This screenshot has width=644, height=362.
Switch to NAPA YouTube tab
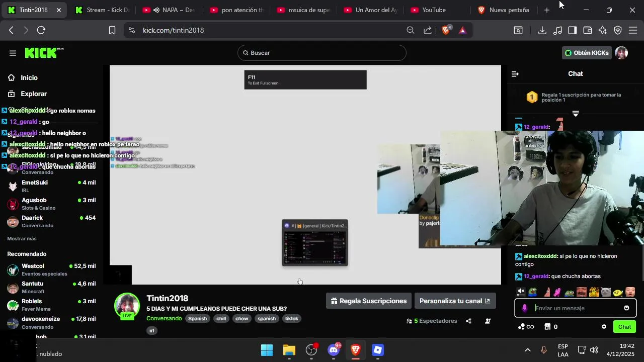tap(169, 10)
